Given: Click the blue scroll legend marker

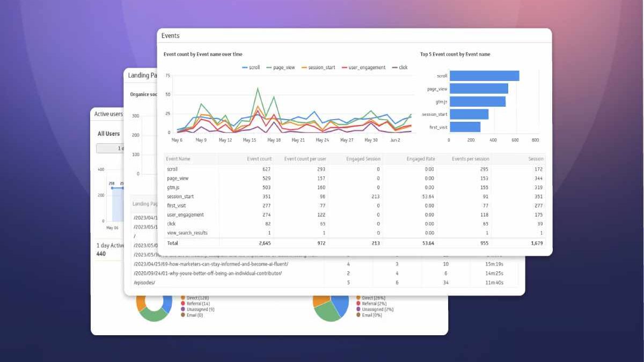Looking at the screenshot, I should click(245, 67).
